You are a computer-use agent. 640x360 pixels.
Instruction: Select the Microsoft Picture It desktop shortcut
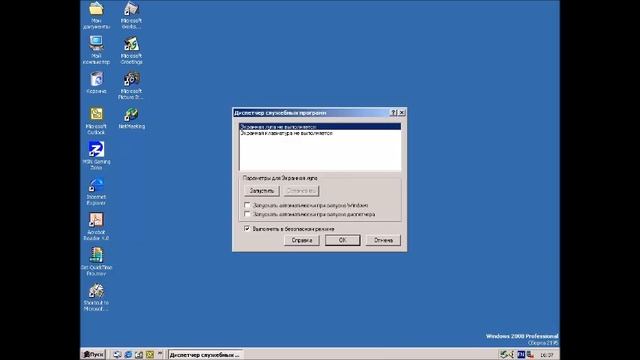131,86
